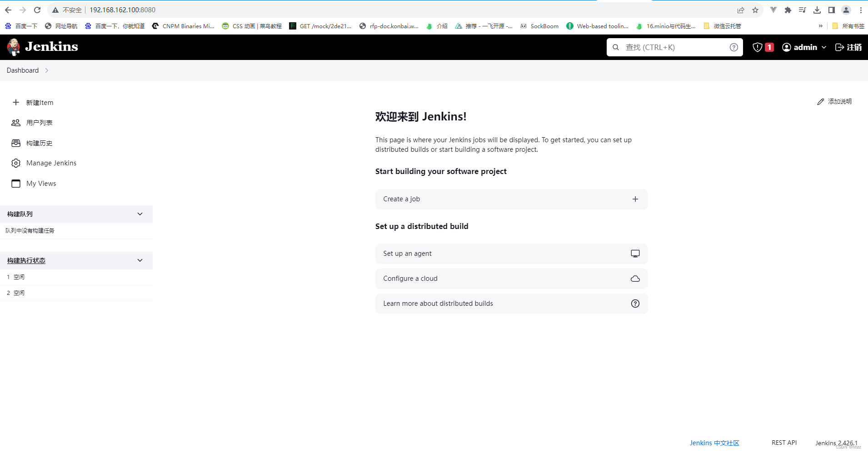Image resolution: width=868 pixels, height=453 pixels.
Task: Click cloud icon in Configure a cloud
Action: point(635,279)
